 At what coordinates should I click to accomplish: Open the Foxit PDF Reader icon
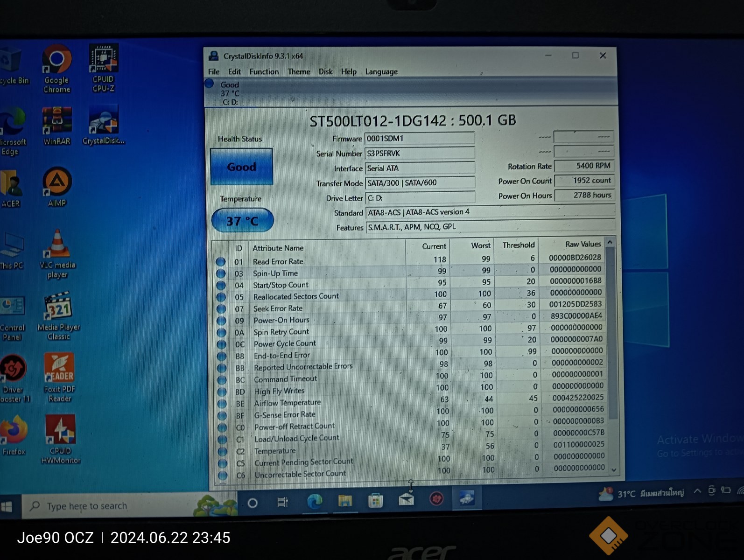tap(59, 378)
